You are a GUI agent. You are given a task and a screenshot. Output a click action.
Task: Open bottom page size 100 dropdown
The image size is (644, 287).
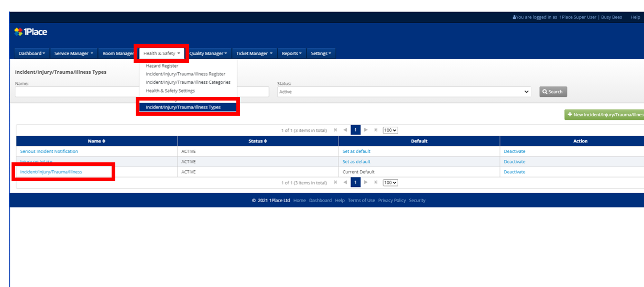coord(390,182)
